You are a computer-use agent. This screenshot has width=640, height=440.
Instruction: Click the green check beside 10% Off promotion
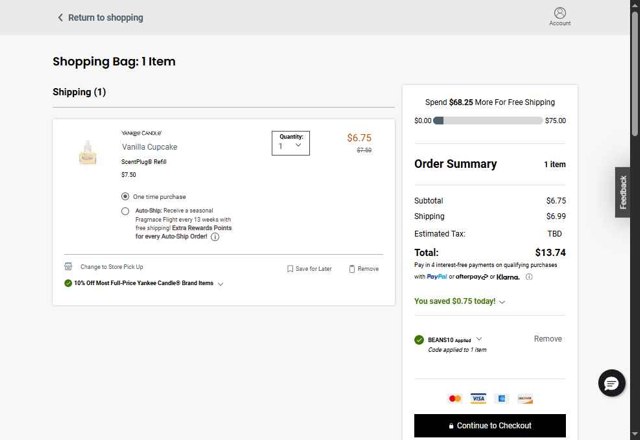click(x=68, y=283)
